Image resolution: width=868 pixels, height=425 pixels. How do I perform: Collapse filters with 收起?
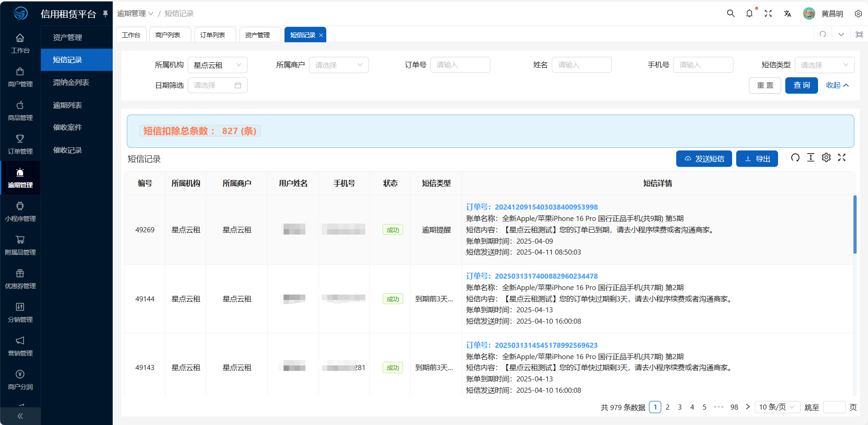837,85
